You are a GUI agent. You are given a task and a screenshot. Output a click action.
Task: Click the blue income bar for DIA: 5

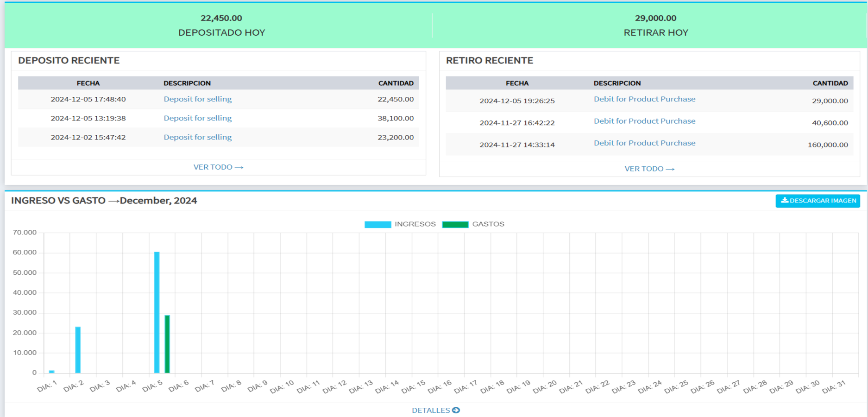point(157,312)
